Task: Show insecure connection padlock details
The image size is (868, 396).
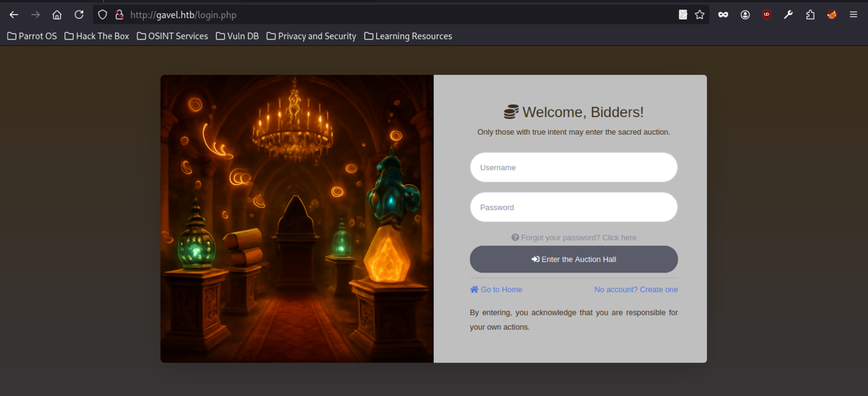Action: tap(119, 14)
